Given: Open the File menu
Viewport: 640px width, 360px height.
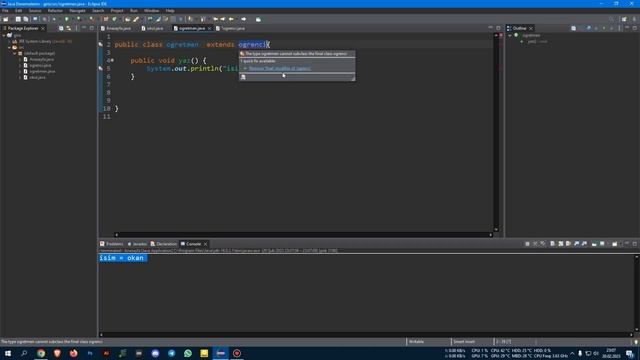Looking at the screenshot, I should point(5,11).
